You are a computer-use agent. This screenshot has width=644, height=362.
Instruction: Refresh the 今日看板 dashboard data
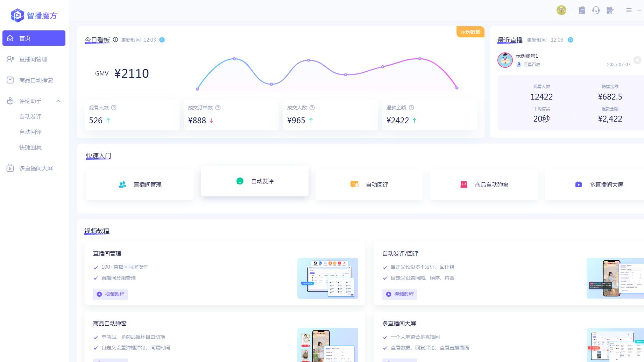(162, 40)
